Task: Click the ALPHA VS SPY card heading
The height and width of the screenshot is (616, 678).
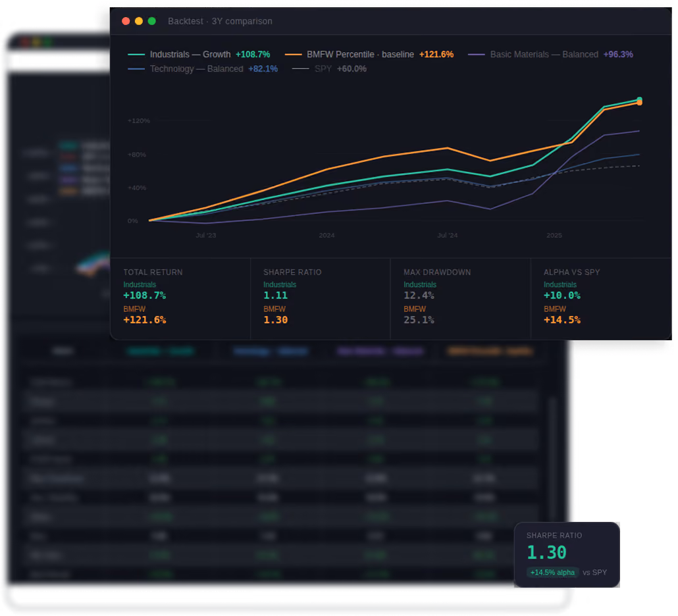Action: point(571,272)
